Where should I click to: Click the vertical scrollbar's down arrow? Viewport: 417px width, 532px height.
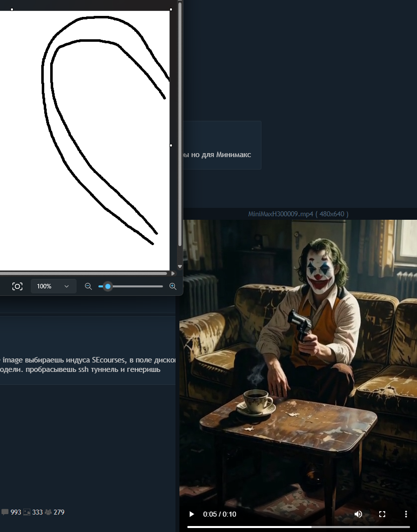pos(180,266)
